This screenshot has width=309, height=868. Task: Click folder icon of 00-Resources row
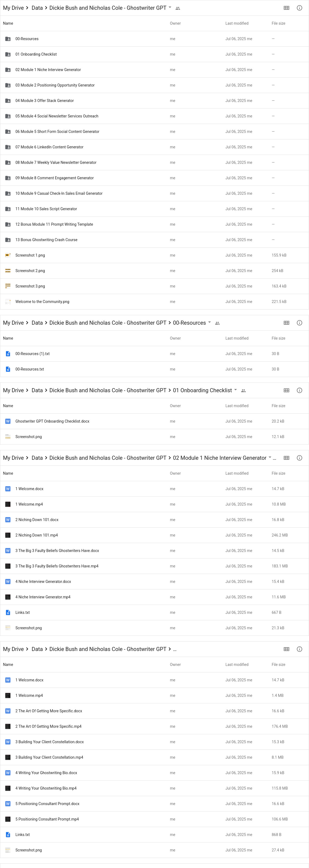8,39
